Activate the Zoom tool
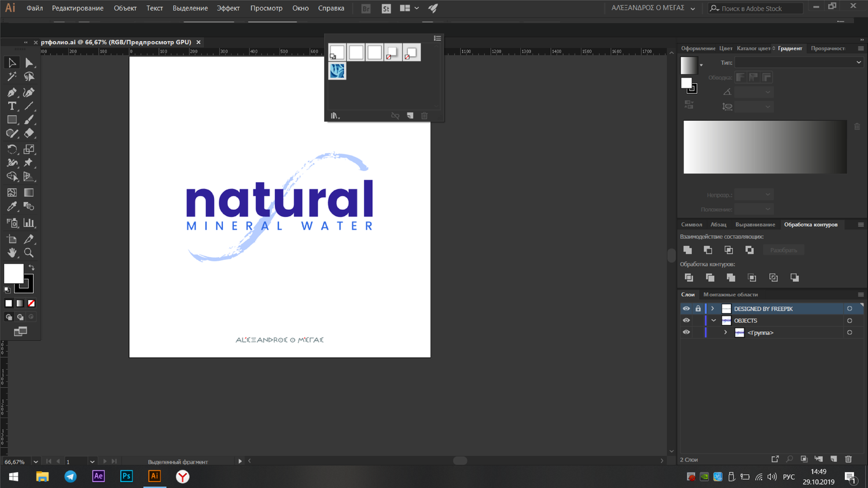The image size is (868, 488). click(28, 253)
